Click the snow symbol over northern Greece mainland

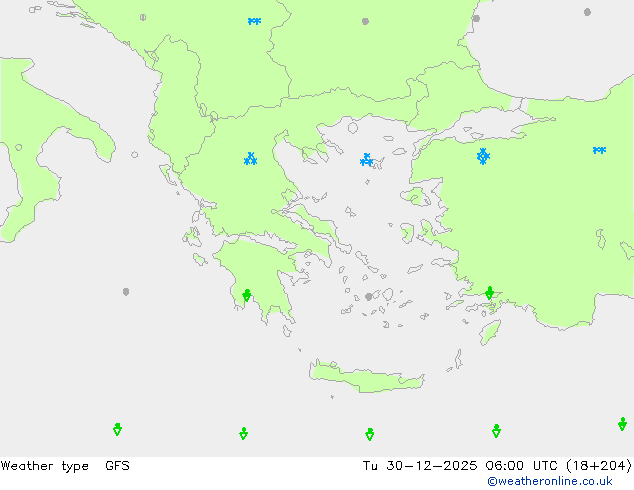click(251, 158)
